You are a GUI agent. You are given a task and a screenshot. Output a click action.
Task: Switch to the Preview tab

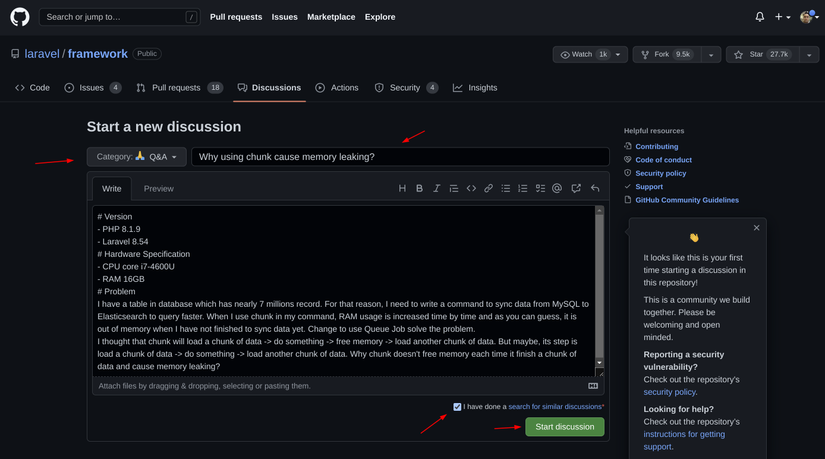158,188
